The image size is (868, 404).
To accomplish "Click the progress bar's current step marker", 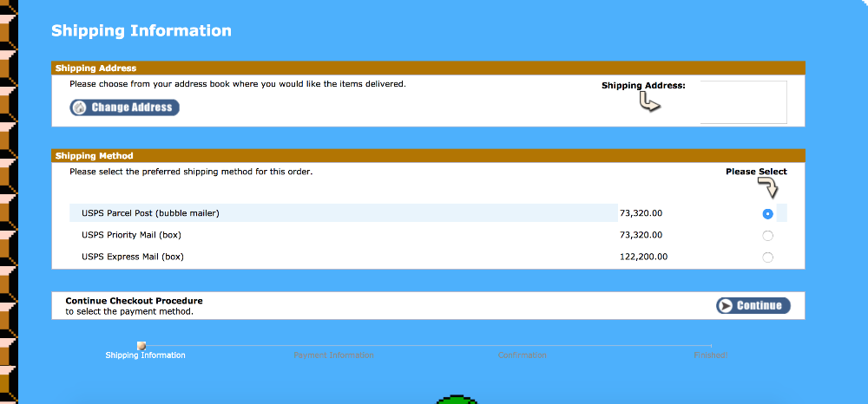I will pos(141,346).
